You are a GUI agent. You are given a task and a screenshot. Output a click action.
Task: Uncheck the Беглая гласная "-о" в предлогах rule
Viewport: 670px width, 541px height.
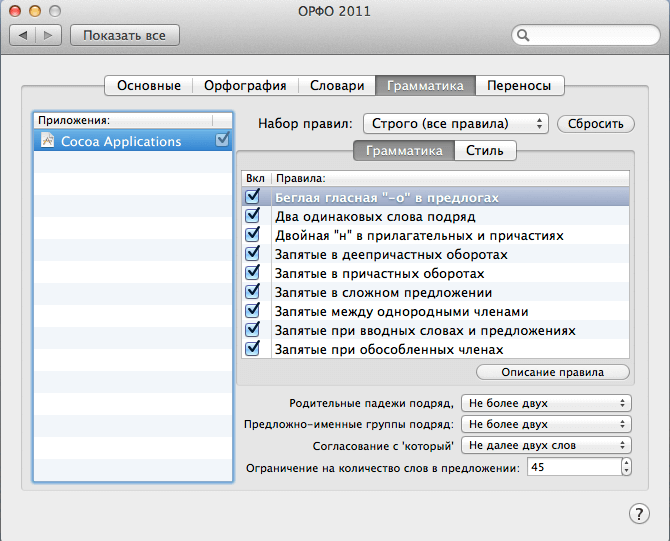click(x=253, y=196)
